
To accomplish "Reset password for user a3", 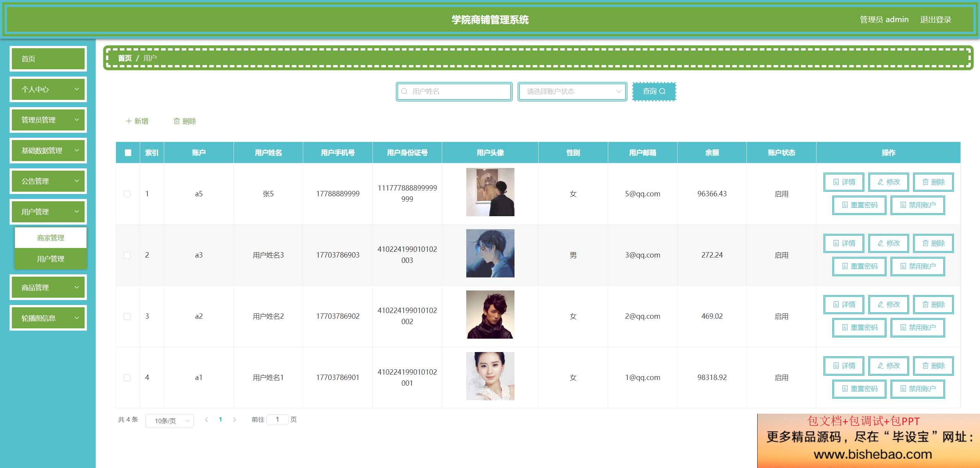I will click(859, 266).
